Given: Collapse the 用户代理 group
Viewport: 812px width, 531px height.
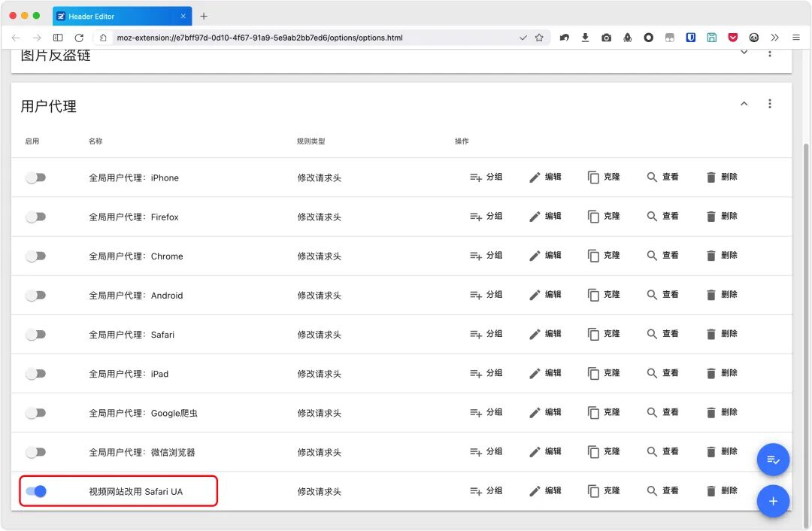Looking at the screenshot, I should tap(744, 104).
